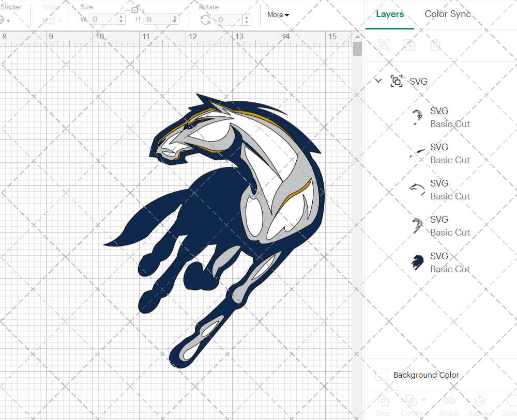Image resolution: width=517 pixels, height=420 pixels.
Task: Open the Layers tab
Action: [390, 14]
